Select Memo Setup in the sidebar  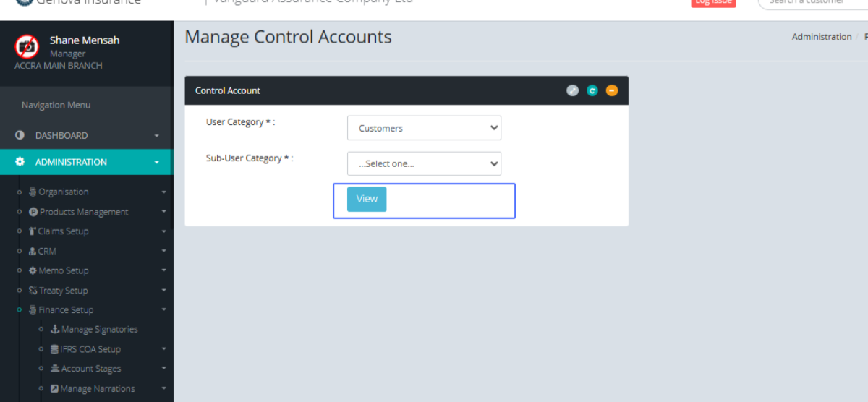click(64, 270)
